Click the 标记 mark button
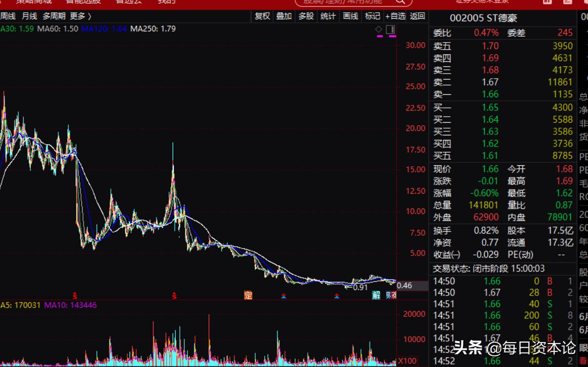This screenshot has height=367, width=588. (x=372, y=16)
